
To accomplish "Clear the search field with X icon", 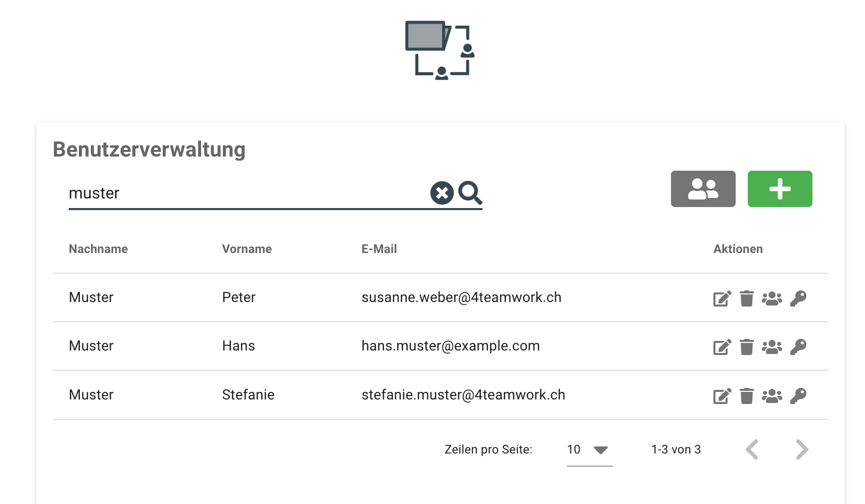I will tap(442, 193).
